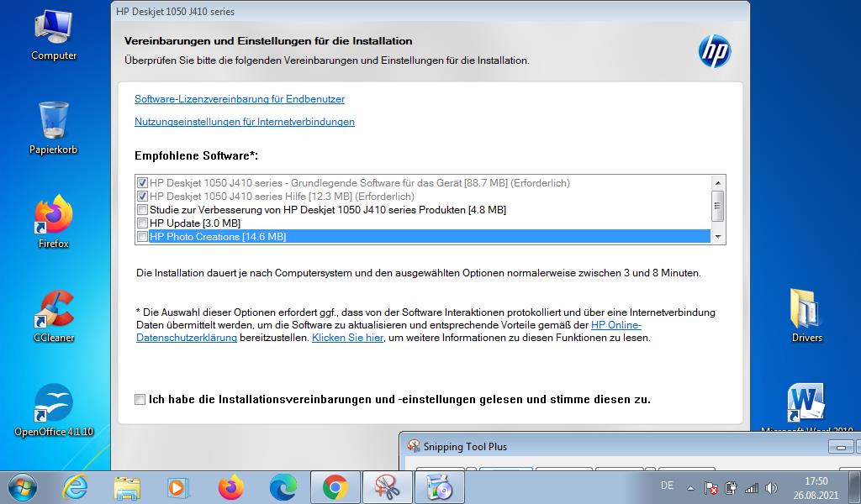Check the agreement box 'Ich habe die Installationsvereinbarungen'

[x=140, y=399]
